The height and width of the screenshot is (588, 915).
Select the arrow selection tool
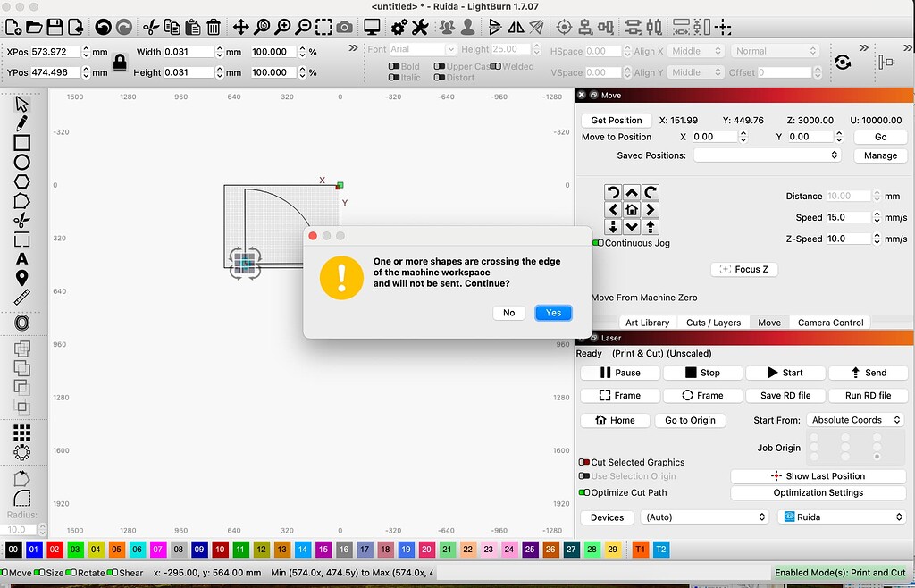pyautogui.click(x=21, y=104)
